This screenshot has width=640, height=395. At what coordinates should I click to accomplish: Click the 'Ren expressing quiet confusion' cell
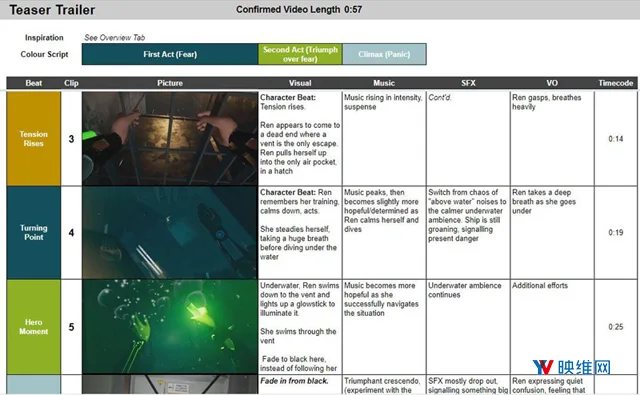(x=552, y=385)
